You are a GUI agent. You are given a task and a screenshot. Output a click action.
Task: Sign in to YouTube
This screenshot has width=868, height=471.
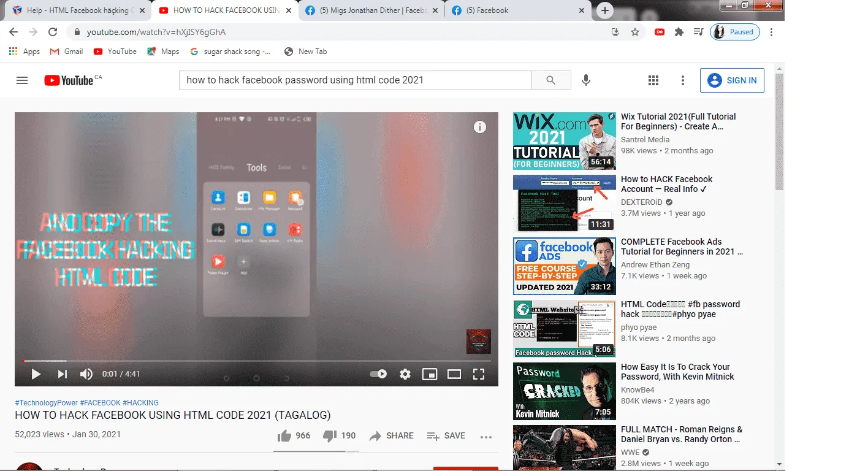(x=732, y=80)
